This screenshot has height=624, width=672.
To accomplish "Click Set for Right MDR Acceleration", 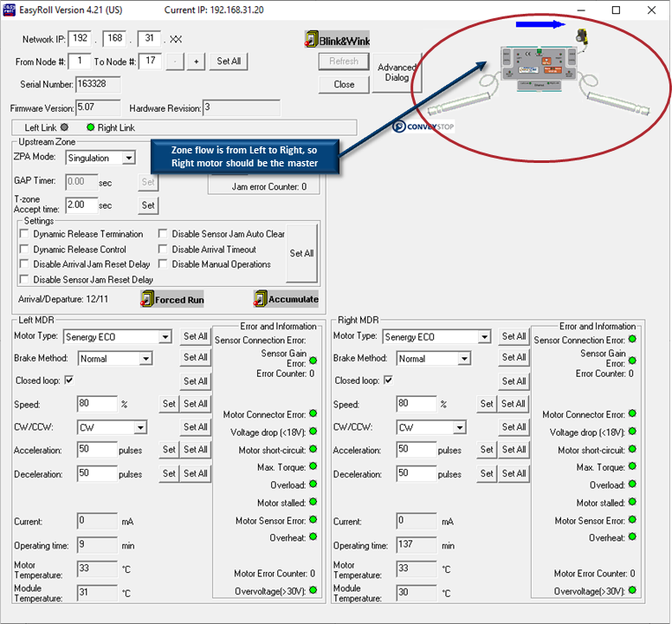I will [x=487, y=450].
